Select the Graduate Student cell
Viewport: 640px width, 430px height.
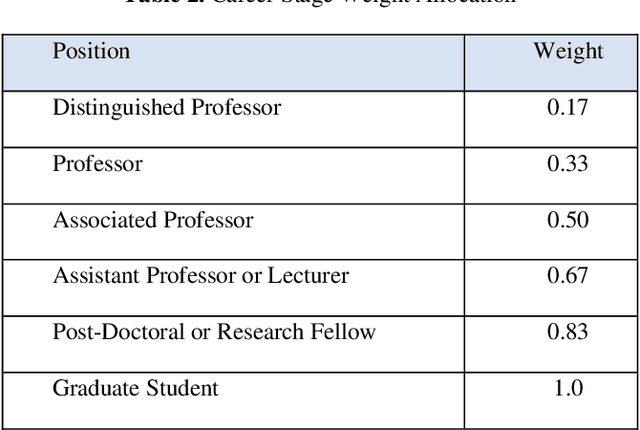click(135, 388)
